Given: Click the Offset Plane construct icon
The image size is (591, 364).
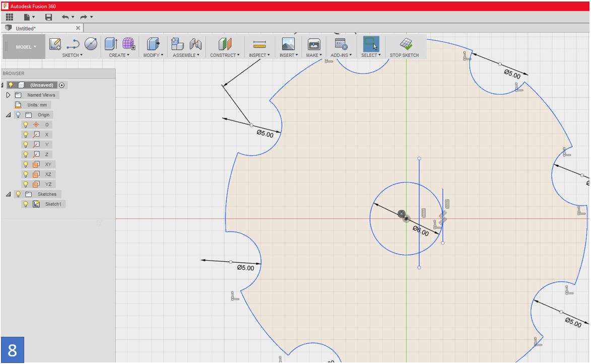Looking at the screenshot, I should [x=225, y=44].
